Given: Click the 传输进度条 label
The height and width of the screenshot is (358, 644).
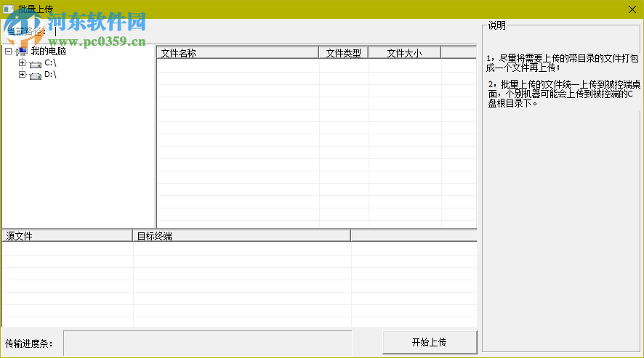Looking at the screenshot, I should [29, 343].
